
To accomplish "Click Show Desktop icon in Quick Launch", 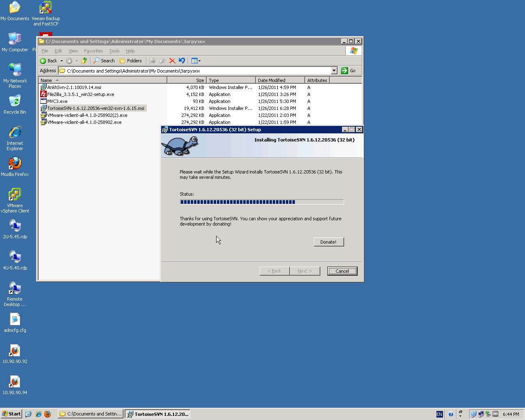I will point(28,414).
